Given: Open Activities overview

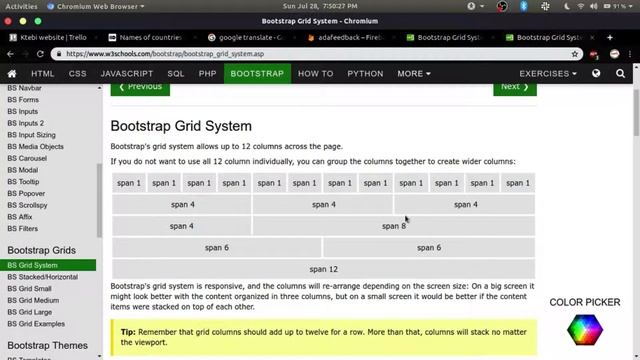Looking at the screenshot, I should [x=21, y=6].
